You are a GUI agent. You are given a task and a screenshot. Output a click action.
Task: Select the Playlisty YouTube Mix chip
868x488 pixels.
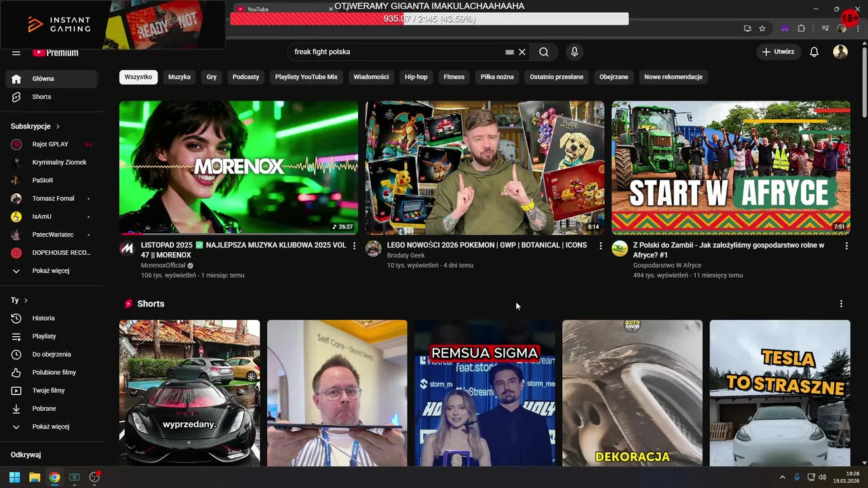coord(306,77)
